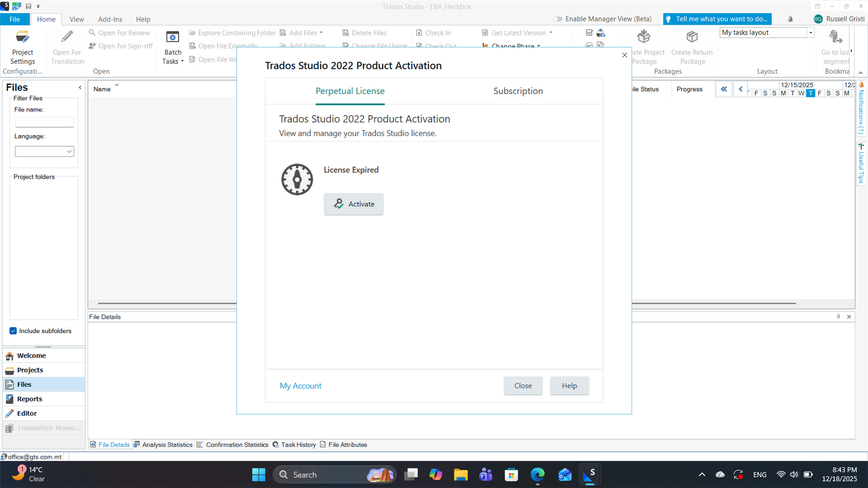The image size is (868, 488).
Task: Click the Activate button
Action: click(x=353, y=204)
